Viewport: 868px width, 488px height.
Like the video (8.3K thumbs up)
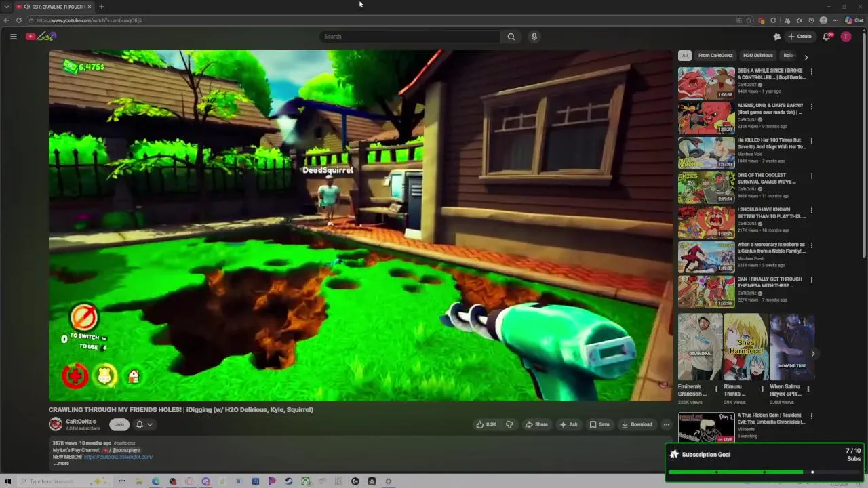[486, 424]
